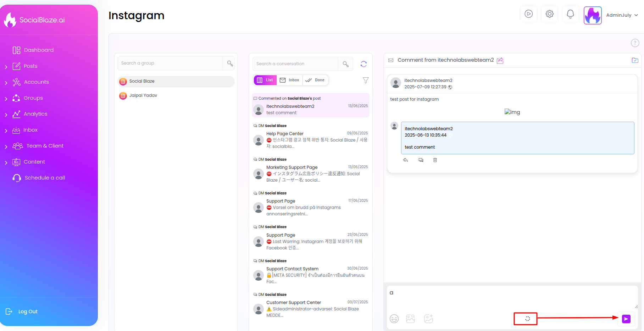The width and height of the screenshot is (644, 331).
Task: Click the Team & Client people icon
Action: coord(18,146)
